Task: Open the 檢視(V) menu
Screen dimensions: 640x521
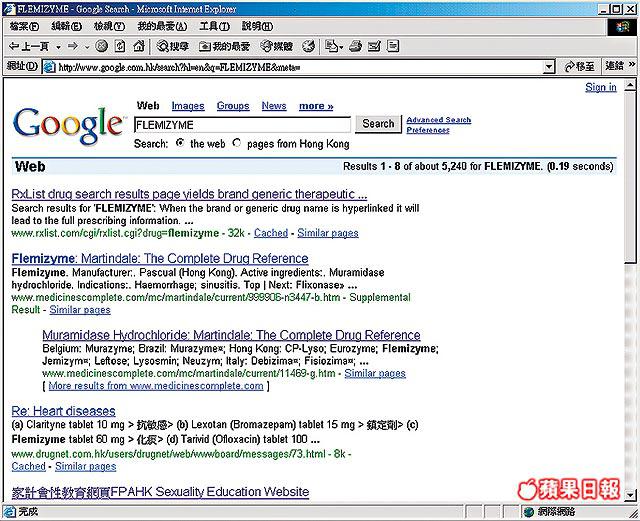Action: (x=109, y=27)
